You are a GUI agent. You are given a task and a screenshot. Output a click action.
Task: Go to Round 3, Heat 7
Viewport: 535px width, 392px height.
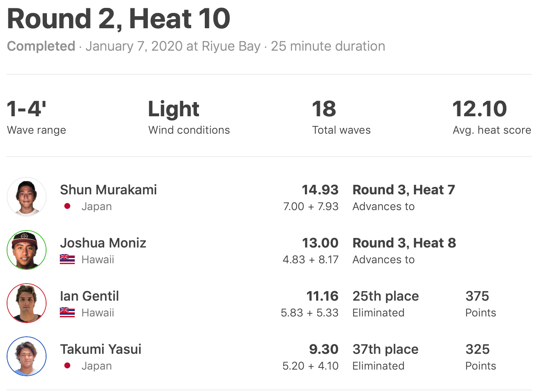(404, 190)
